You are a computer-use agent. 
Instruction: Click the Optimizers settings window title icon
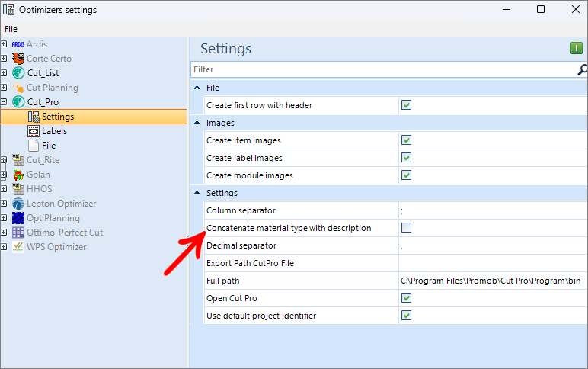click(9, 9)
